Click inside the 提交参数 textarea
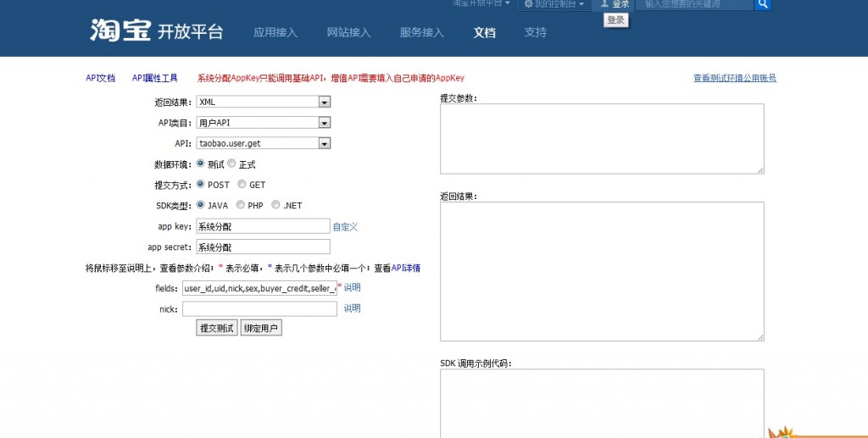 click(603, 139)
